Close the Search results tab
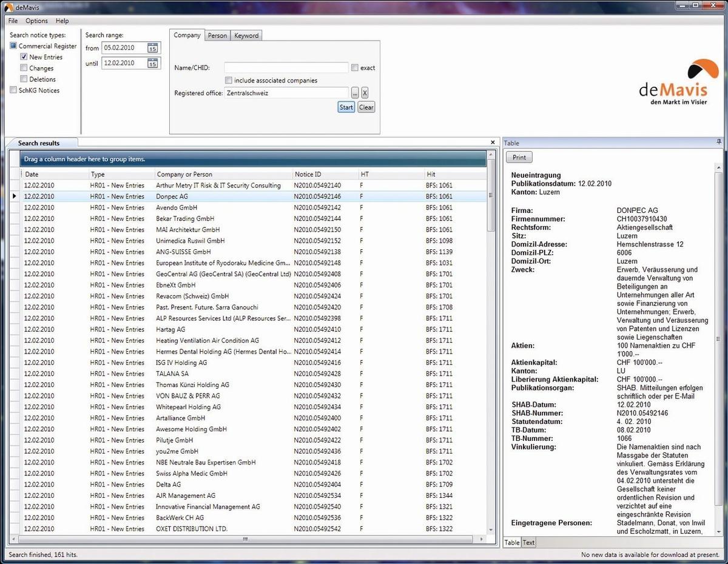The image size is (728, 564). point(493,143)
